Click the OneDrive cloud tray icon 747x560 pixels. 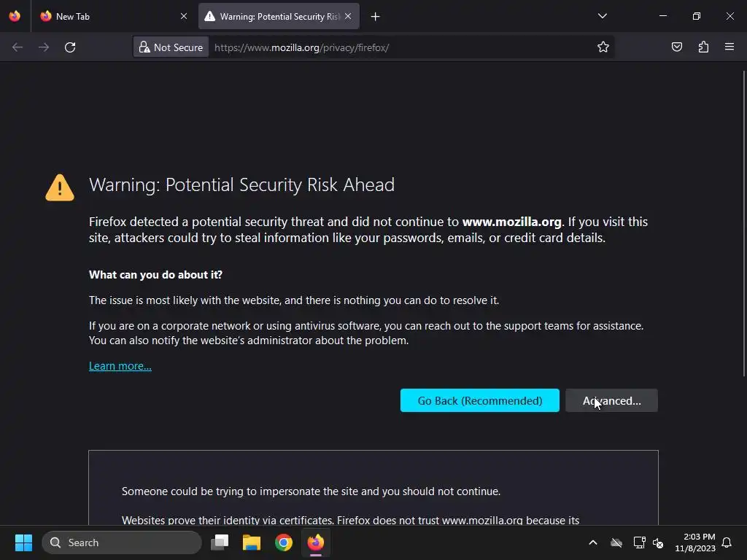click(x=616, y=542)
